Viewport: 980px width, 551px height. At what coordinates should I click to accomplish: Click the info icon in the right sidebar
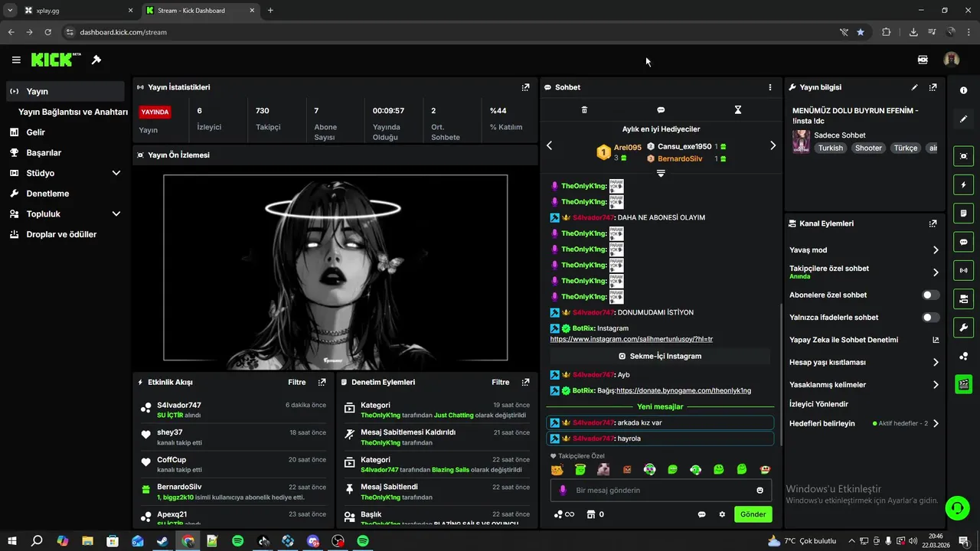963,90
